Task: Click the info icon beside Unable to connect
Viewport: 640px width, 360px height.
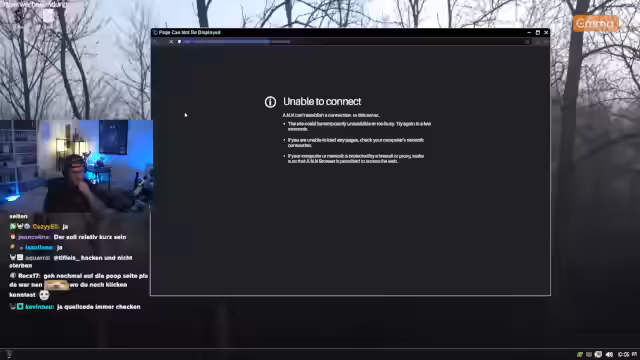Action: tap(270, 102)
